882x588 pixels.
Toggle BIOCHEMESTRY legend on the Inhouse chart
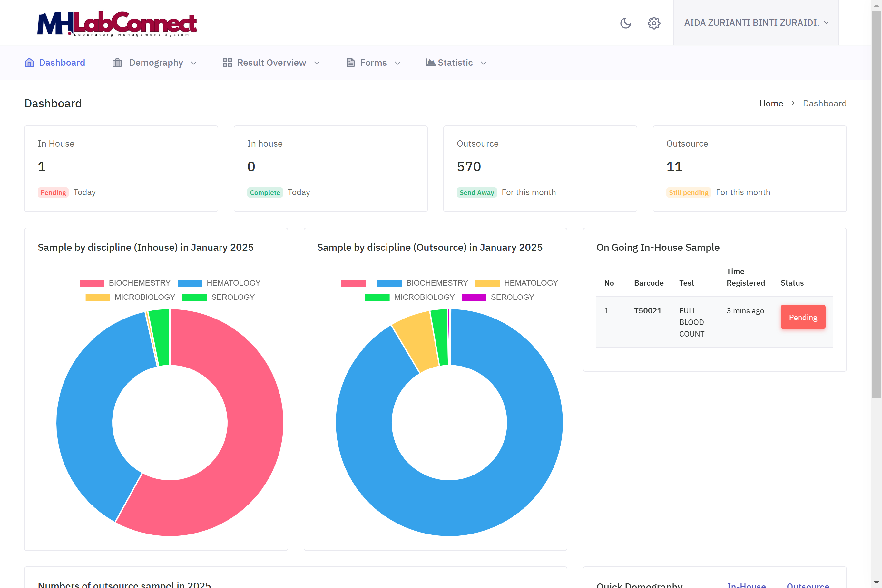(x=139, y=283)
